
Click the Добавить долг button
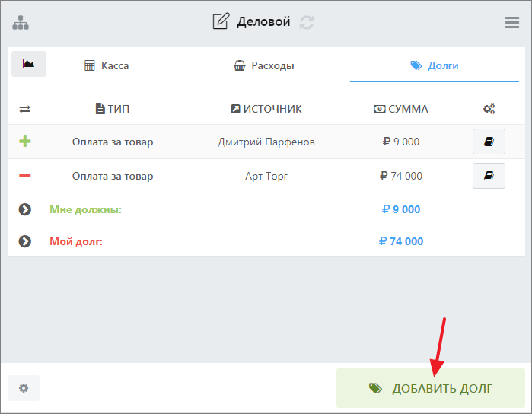(x=431, y=388)
